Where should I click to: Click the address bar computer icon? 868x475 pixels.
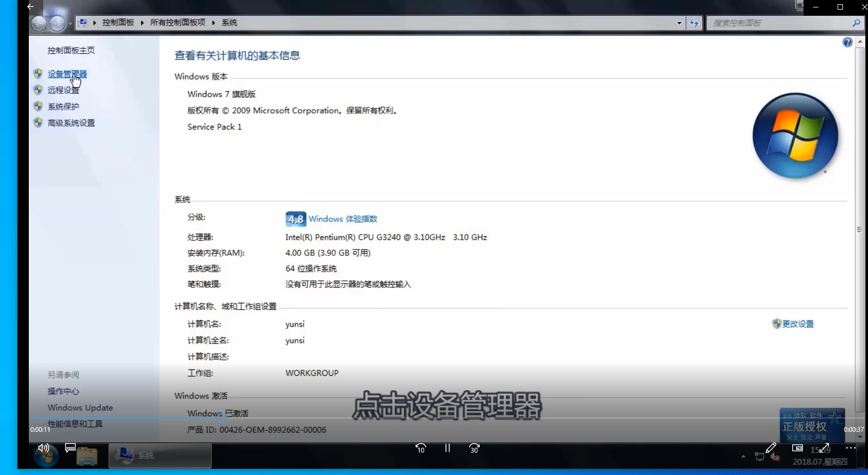click(x=83, y=22)
